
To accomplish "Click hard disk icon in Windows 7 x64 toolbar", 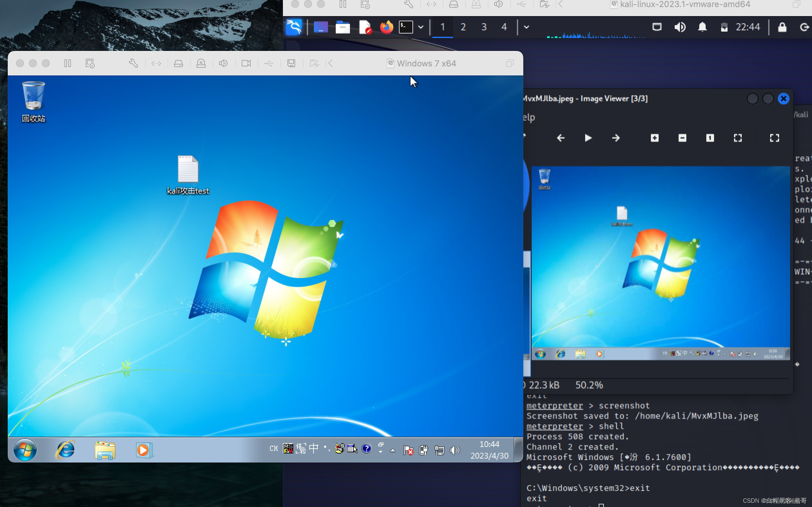I will click(x=179, y=63).
